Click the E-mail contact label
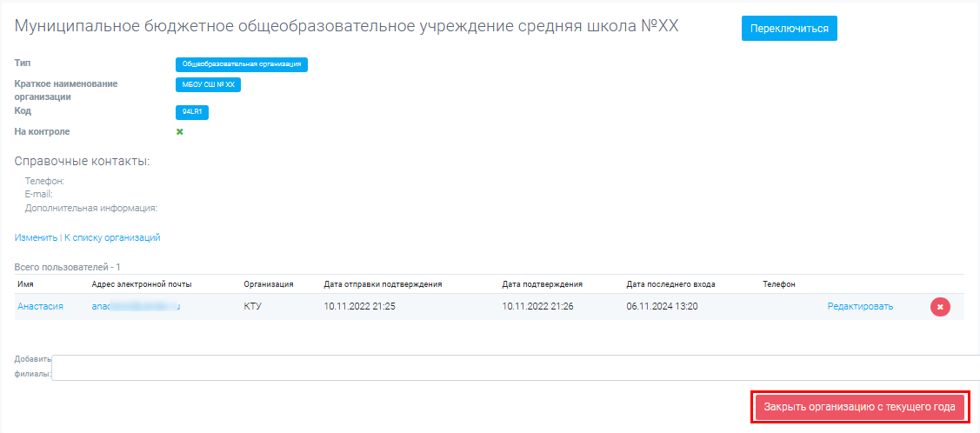Image resolution: width=980 pixels, height=433 pixels. coord(38,194)
